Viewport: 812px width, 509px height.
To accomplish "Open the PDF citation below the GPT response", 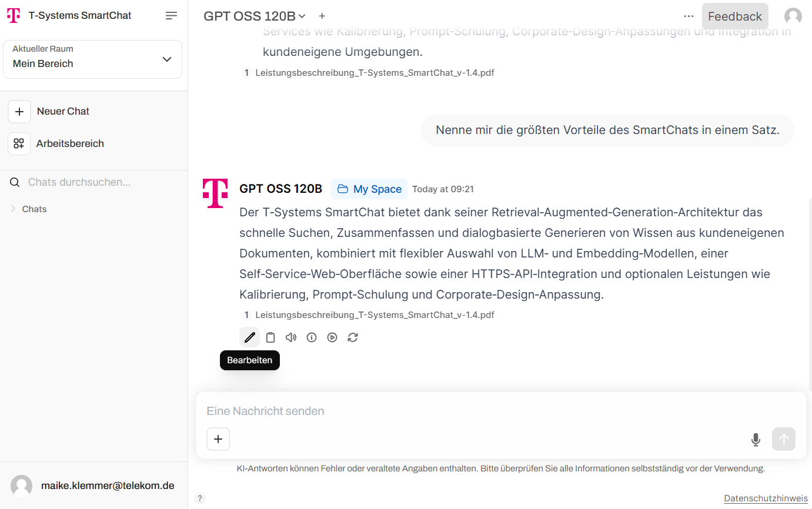I will (x=369, y=314).
